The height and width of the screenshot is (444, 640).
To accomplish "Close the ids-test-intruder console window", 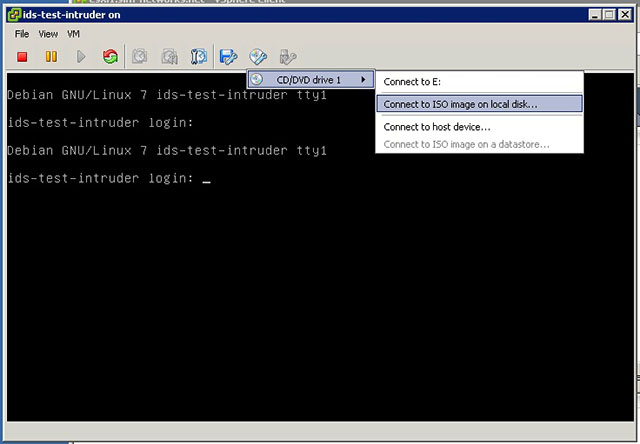I will point(625,15).
